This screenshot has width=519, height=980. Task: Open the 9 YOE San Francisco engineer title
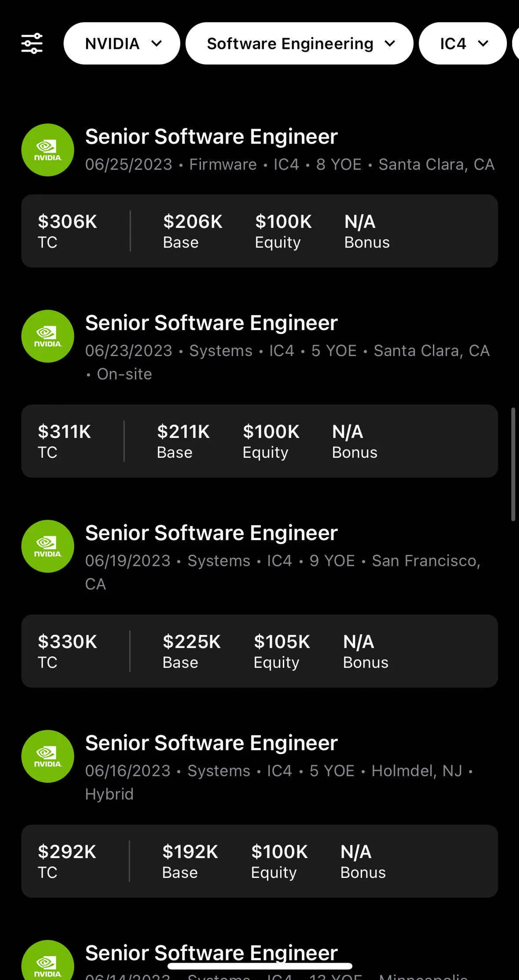[x=211, y=533]
